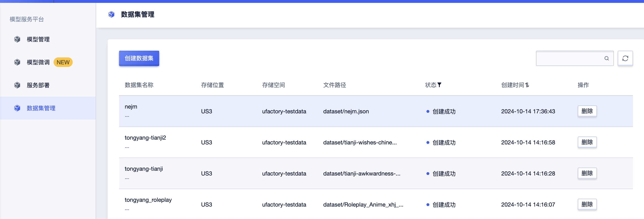Screen dimensions: 644x219
Task: Click the cube icon next to the 数据集管理 page title
Action: (x=111, y=15)
